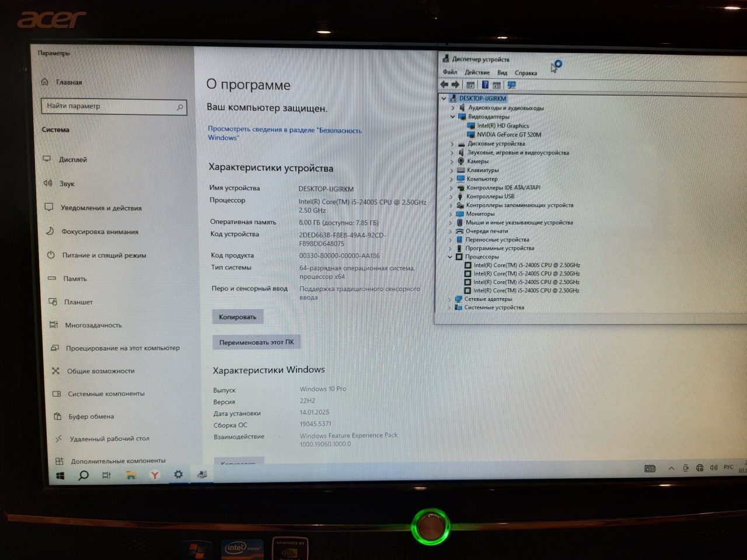Select Контроллеры IDE ATA/ATAPI row
Screen dimensions: 747x560
pyautogui.click(x=503, y=188)
